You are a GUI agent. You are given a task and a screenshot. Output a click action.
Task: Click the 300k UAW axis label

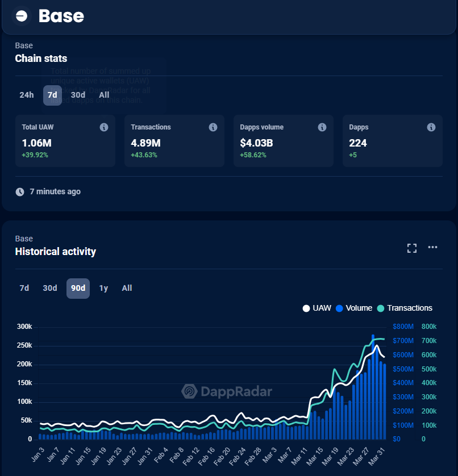pos(24,327)
